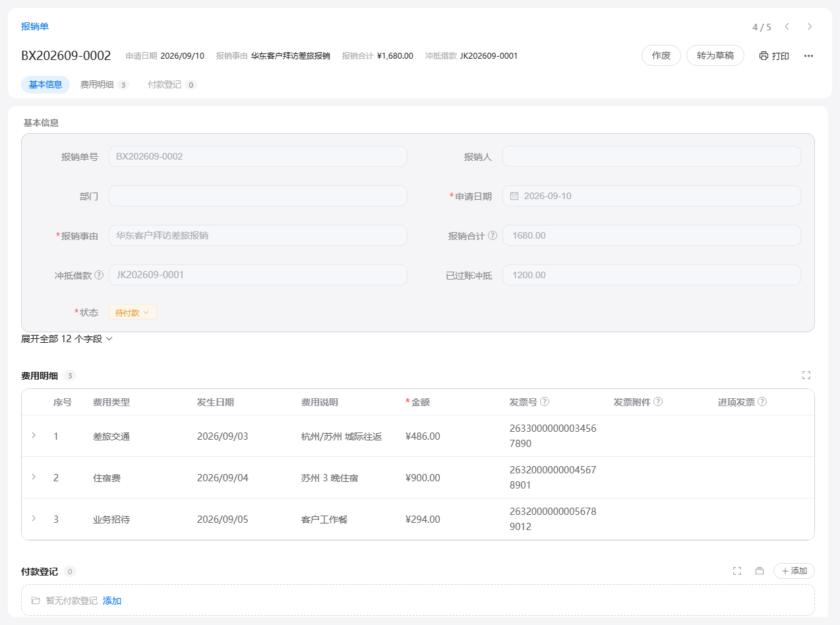Image resolution: width=840 pixels, height=625 pixels.
Task: Expand row 3 业务招待 chevron
Action: click(34, 518)
